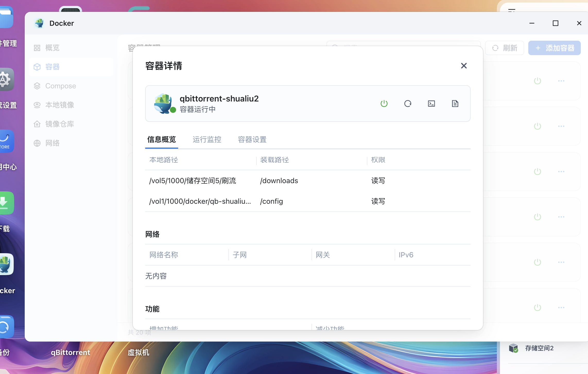Image resolution: width=588 pixels, height=374 pixels.
Task: Open the container log document icon
Action: click(x=455, y=104)
